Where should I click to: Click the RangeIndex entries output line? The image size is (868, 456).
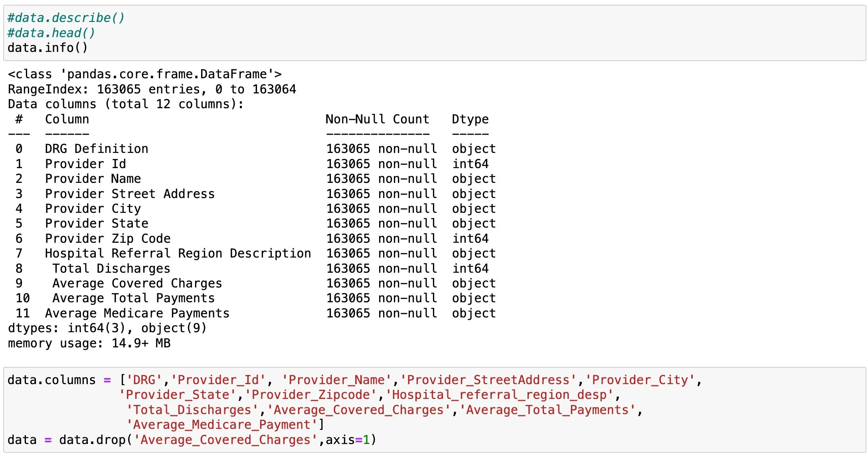[152, 89]
